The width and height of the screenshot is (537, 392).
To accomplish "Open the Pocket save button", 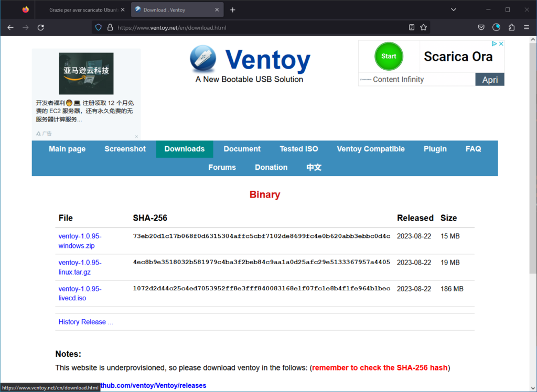I will pyautogui.click(x=481, y=27).
